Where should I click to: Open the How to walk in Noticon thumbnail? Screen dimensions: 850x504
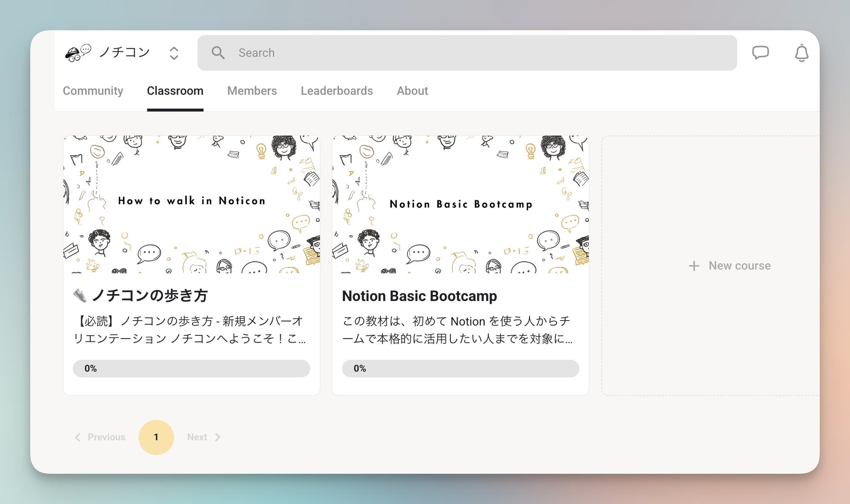192,204
